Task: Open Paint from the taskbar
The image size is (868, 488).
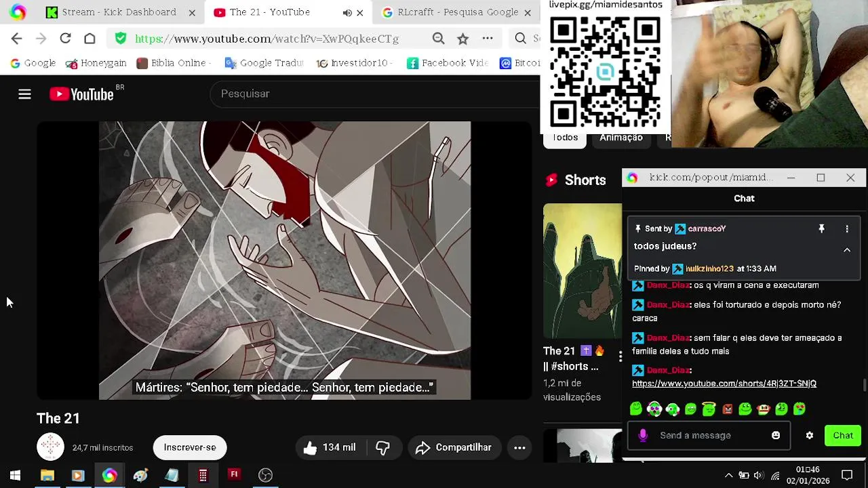Action: click(x=140, y=476)
